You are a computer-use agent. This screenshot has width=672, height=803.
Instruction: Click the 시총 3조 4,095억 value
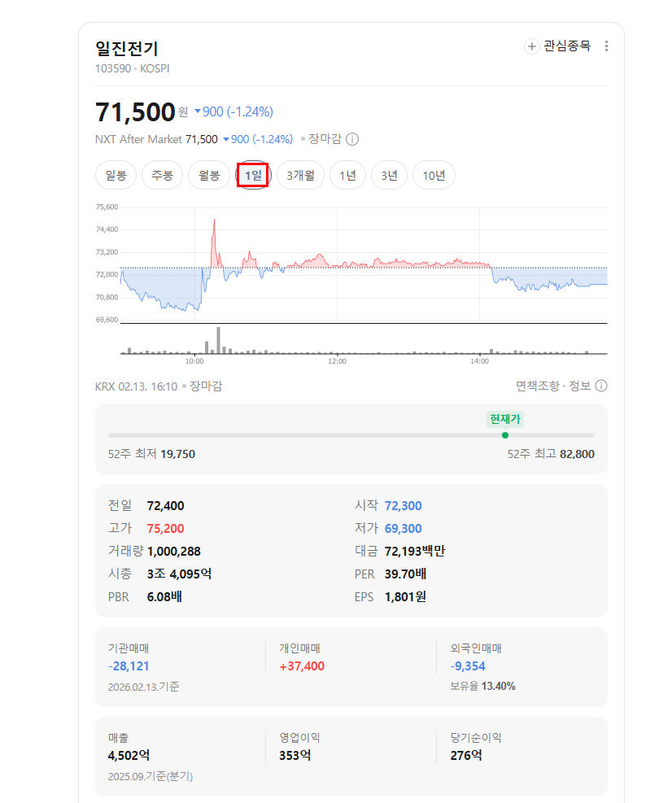click(179, 574)
